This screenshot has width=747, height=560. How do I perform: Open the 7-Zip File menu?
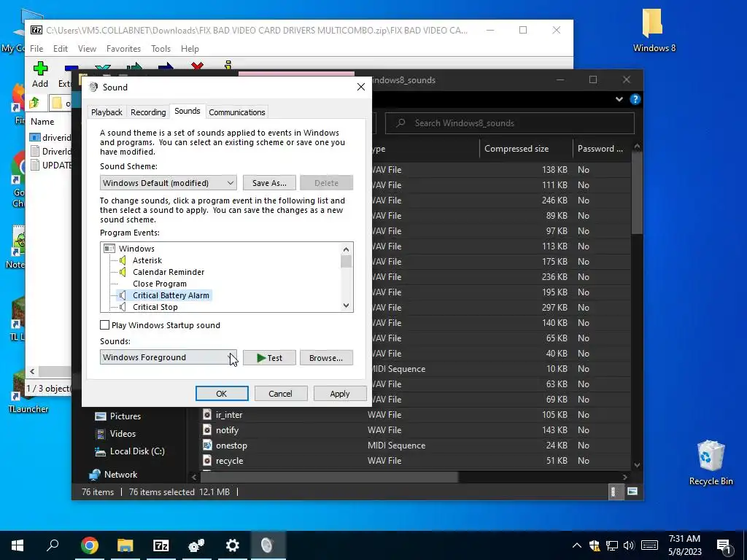(x=36, y=49)
